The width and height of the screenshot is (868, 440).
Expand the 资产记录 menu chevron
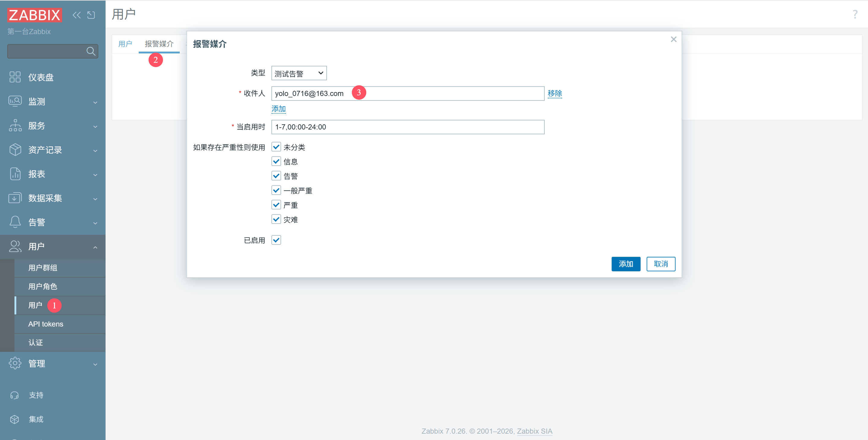[95, 151]
